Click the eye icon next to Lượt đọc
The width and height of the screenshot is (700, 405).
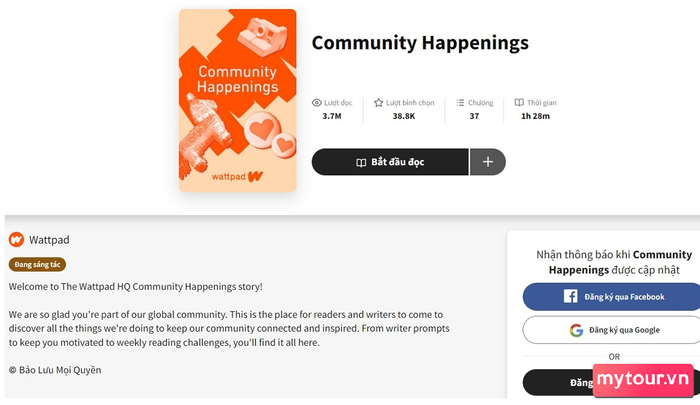(317, 103)
